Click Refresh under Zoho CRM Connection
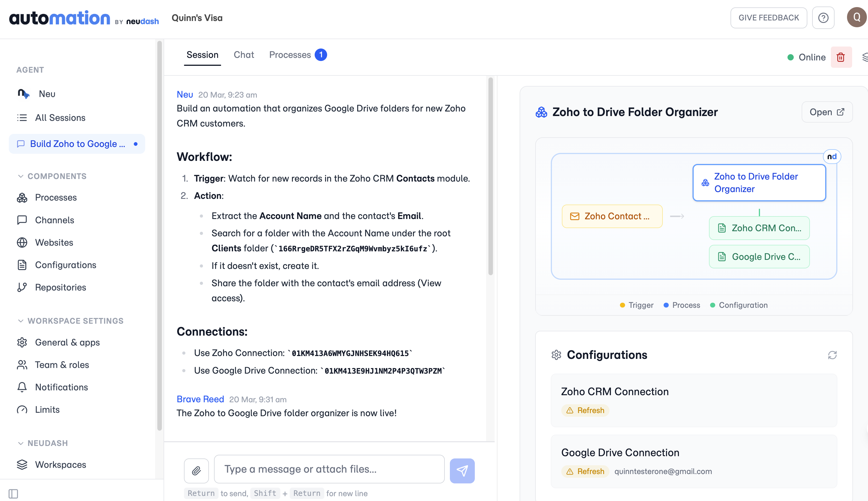The width and height of the screenshot is (868, 501). (x=585, y=411)
